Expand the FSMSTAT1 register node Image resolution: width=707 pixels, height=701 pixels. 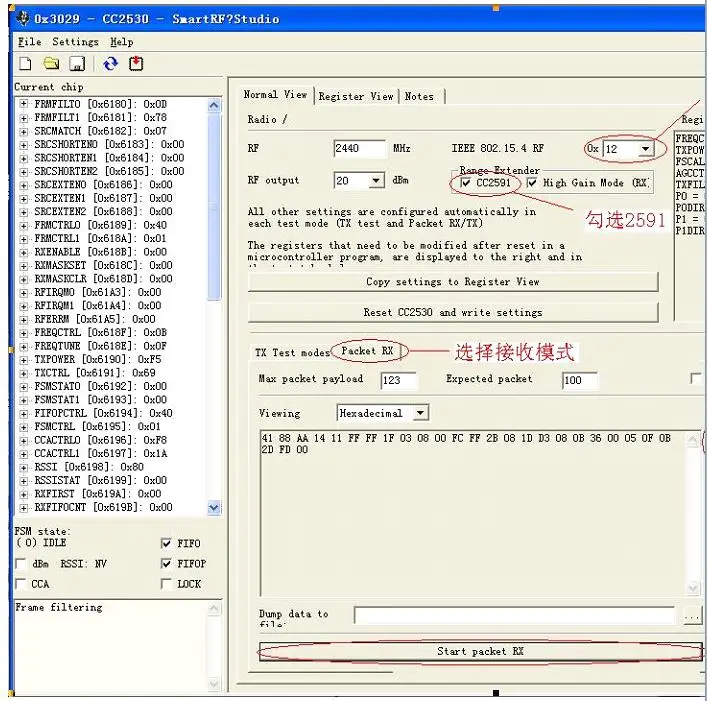[23, 400]
